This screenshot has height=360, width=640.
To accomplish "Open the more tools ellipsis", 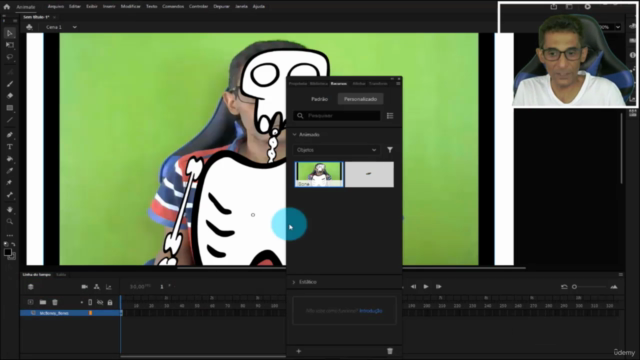I will click(x=10, y=236).
